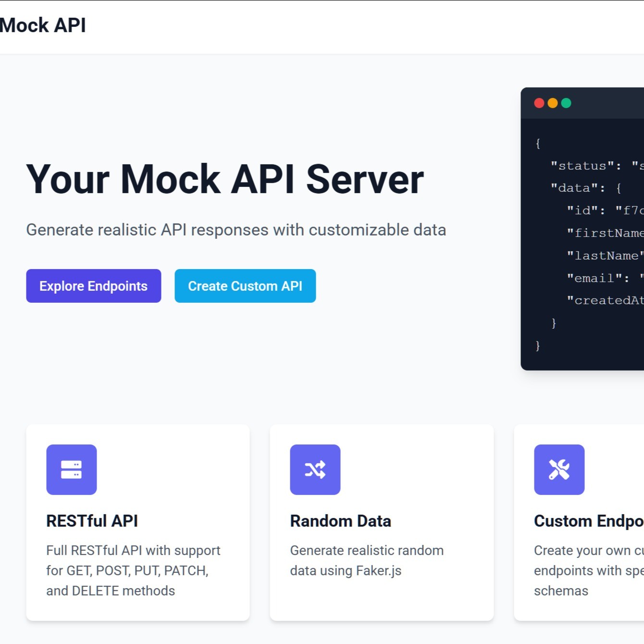644x644 pixels.
Task: Click the green dot in code window
Action: tap(566, 103)
